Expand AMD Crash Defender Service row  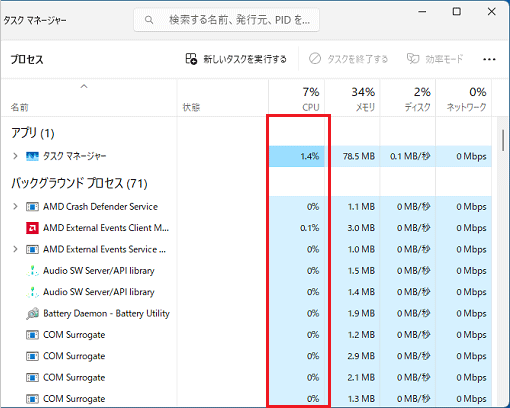point(15,207)
